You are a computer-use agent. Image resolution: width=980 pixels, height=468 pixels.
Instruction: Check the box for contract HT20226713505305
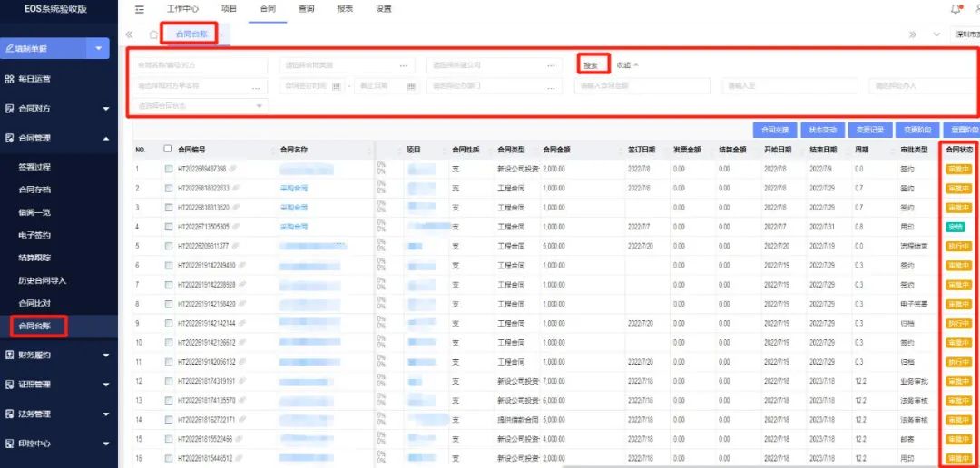coord(169,227)
